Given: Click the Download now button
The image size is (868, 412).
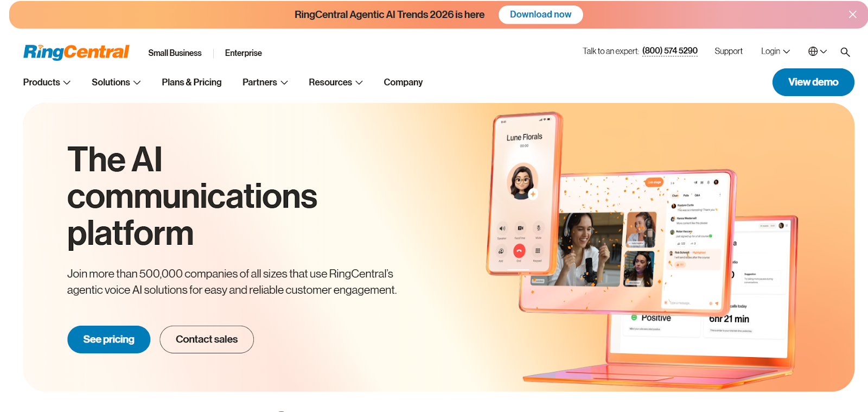Looking at the screenshot, I should click(540, 15).
